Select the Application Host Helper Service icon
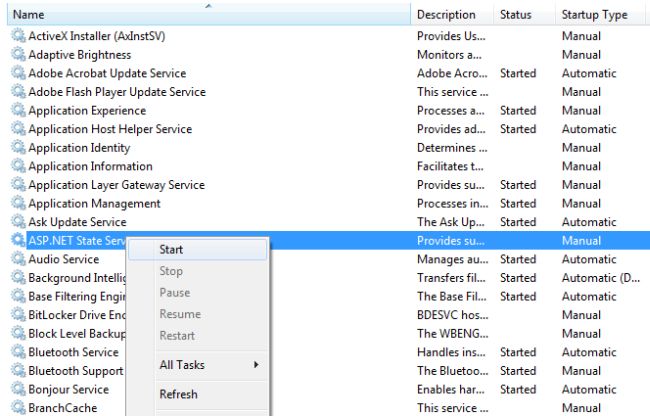 coord(18,129)
